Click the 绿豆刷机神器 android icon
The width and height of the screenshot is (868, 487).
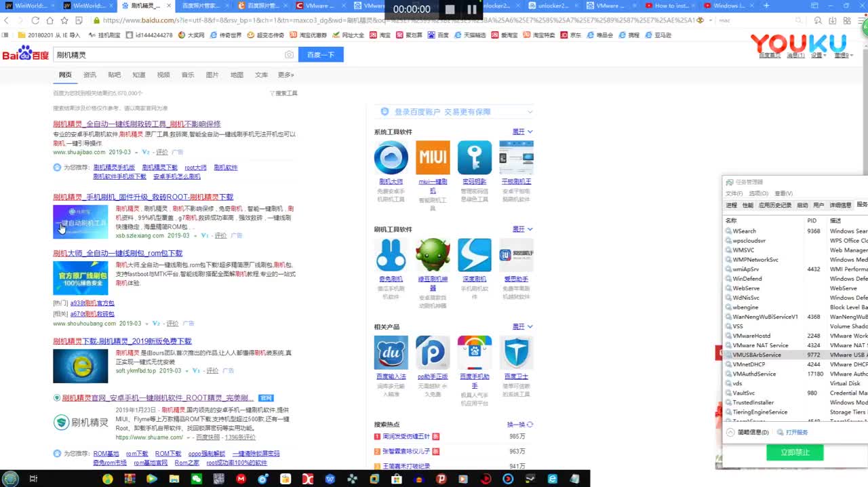point(433,255)
